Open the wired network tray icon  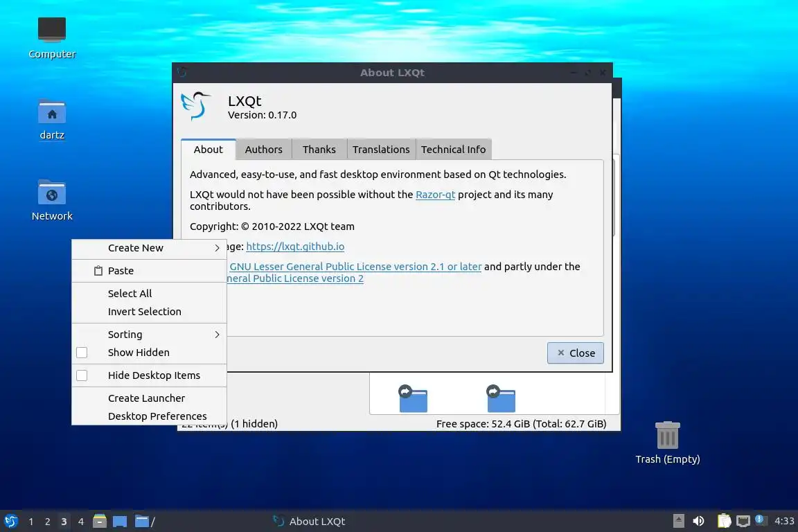[x=743, y=521]
